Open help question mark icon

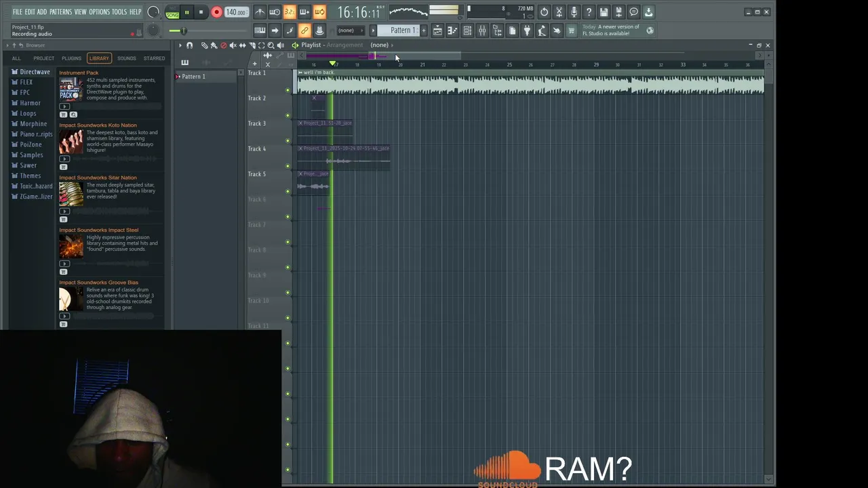[x=589, y=12]
